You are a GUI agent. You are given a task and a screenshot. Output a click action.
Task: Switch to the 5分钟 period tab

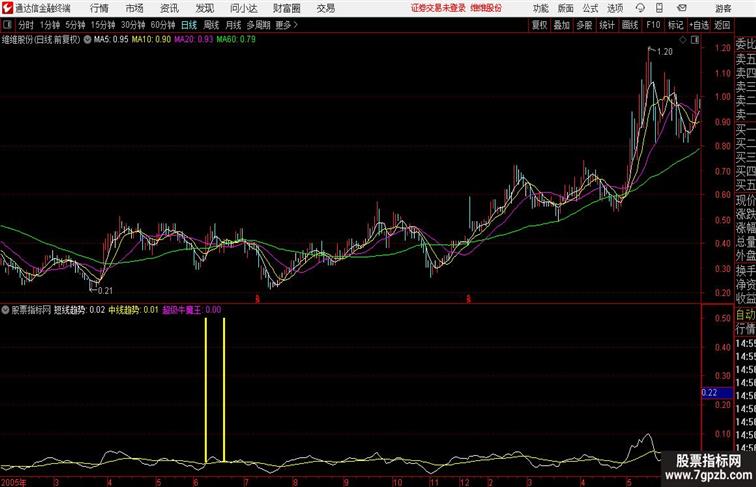click(x=75, y=25)
